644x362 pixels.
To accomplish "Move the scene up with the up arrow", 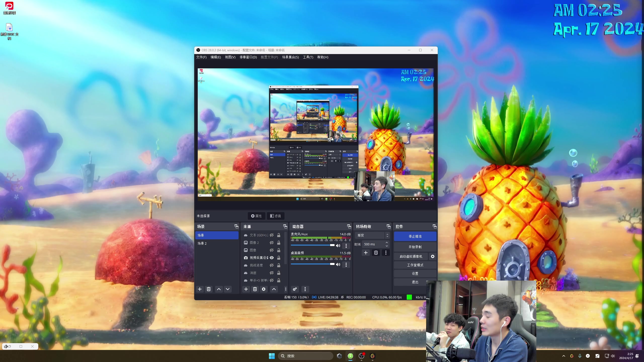I will click(219, 289).
